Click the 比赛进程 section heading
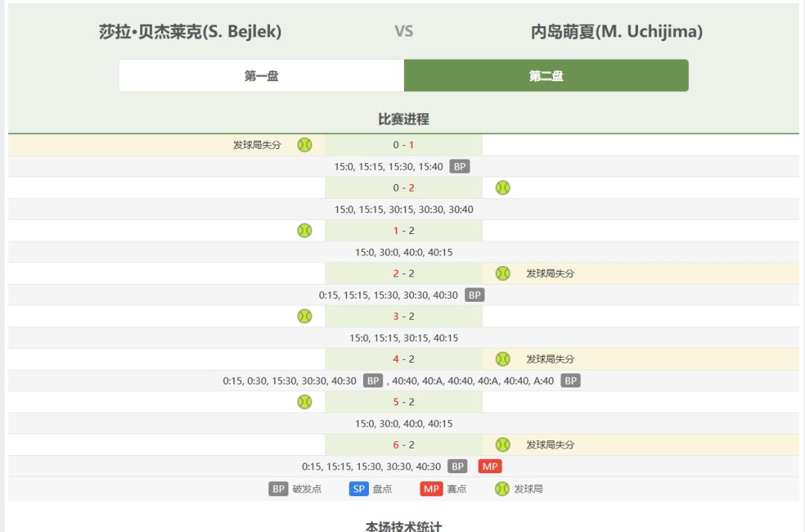The width and height of the screenshot is (805, 532). (403, 119)
